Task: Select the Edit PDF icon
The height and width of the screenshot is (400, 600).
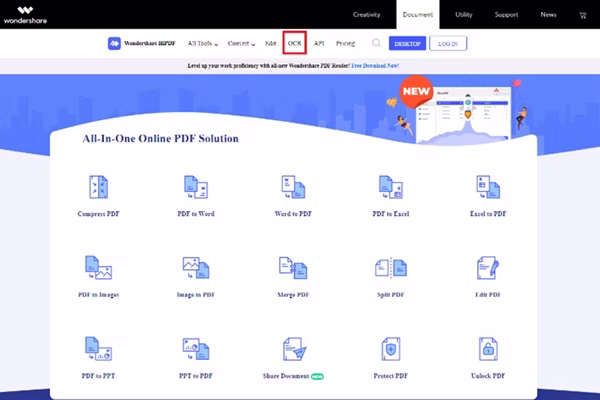Action: coord(488,268)
